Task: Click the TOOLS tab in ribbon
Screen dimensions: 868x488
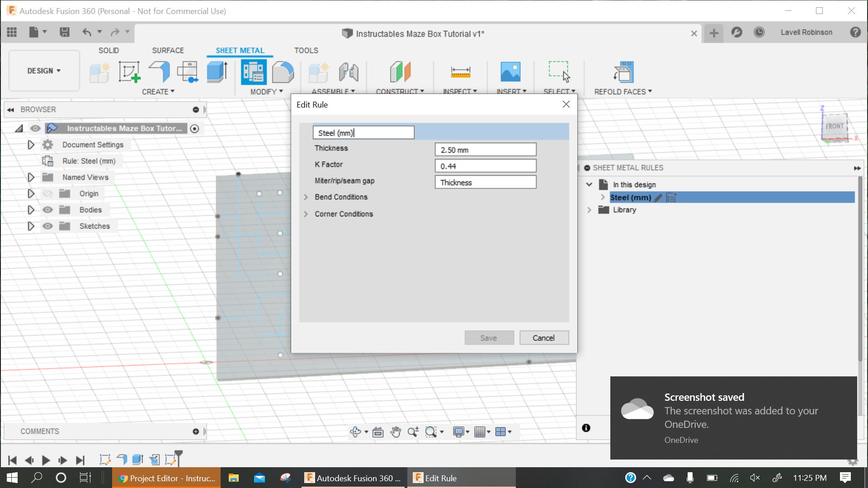Action: coord(306,50)
